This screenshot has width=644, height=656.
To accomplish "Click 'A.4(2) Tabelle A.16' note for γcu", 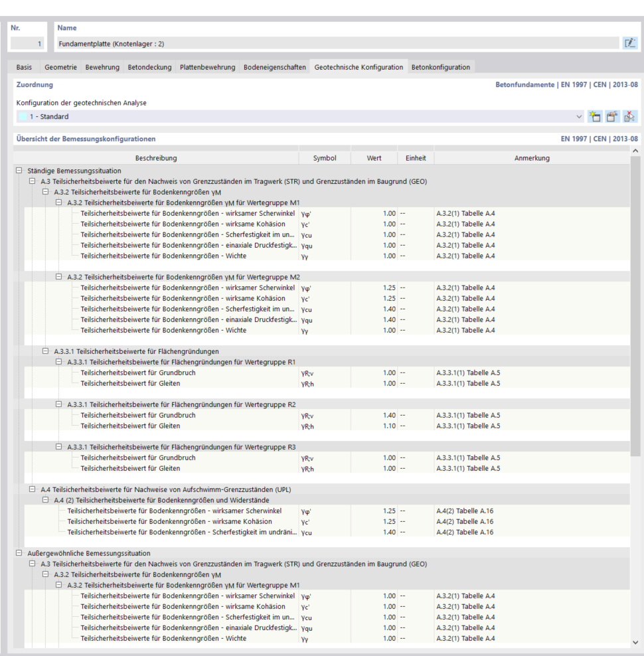I will pyautogui.click(x=465, y=532).
